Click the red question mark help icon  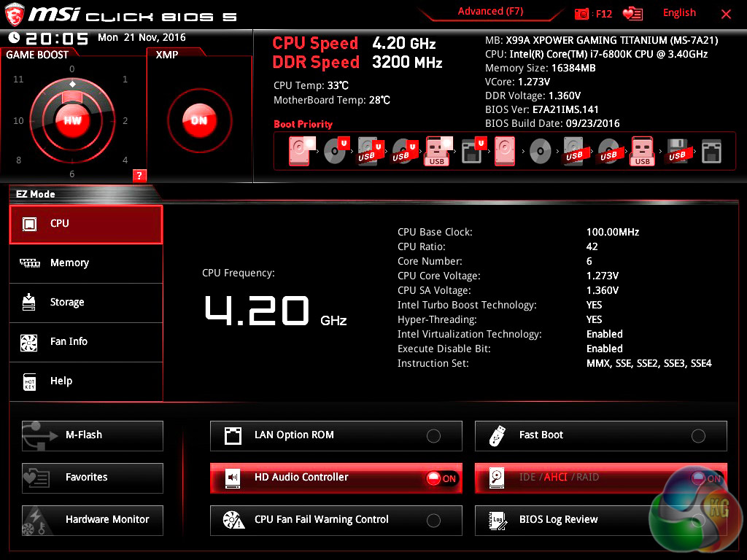point(139,175)
